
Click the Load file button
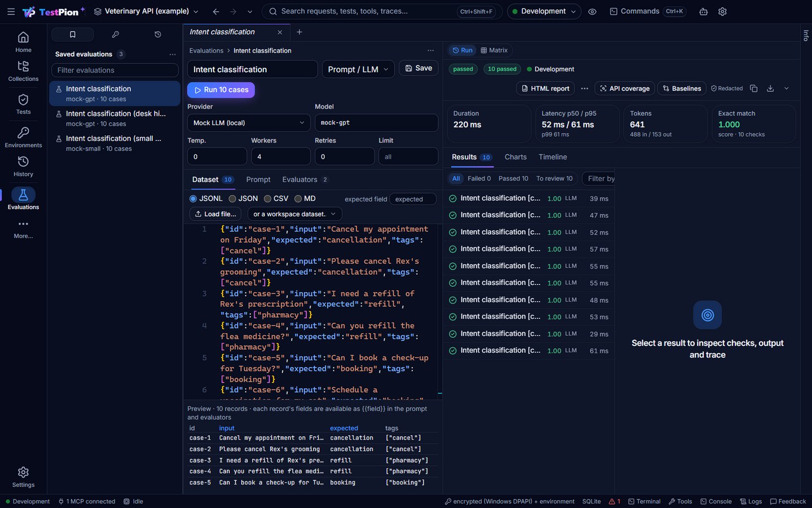pos(215,214)
